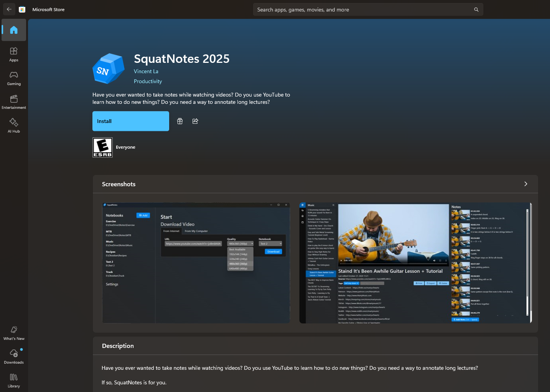Click the Screenshots section heading

119,184
